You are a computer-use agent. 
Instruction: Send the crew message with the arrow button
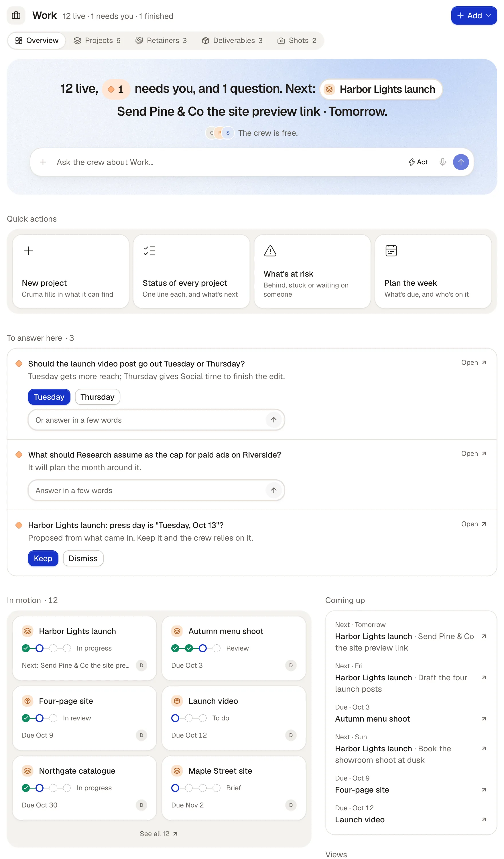tap(461, 162)
